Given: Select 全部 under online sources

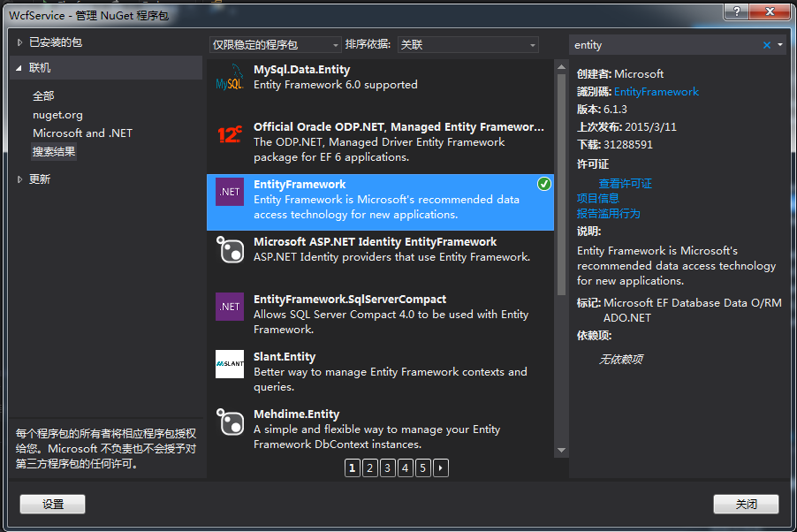Looking at the screenshot, I should (x=43, y=96).
